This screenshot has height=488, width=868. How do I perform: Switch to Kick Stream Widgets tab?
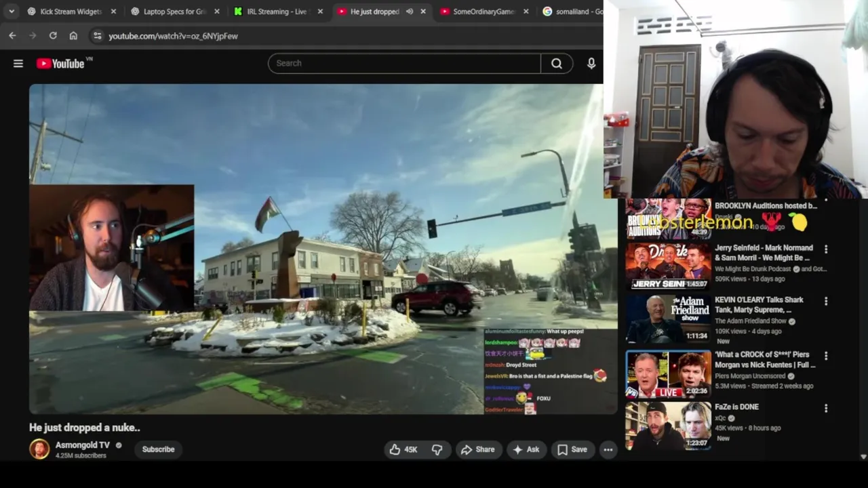pos(71,12)
